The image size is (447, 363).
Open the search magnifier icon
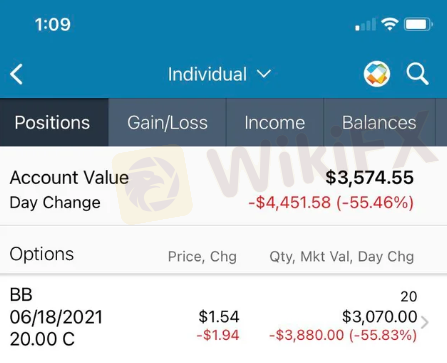(x=417, y=74)
